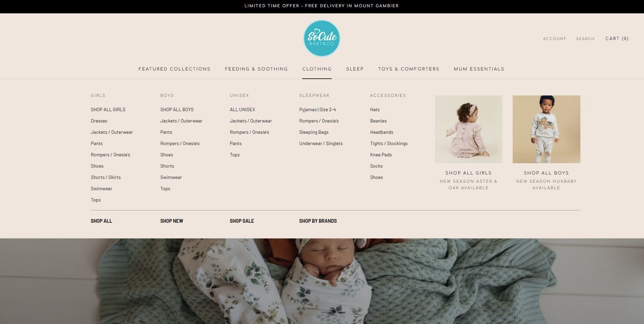This screenshot has width=644, height=324.
Task: Select Swimwear in the Boys column
Action: 171,177
